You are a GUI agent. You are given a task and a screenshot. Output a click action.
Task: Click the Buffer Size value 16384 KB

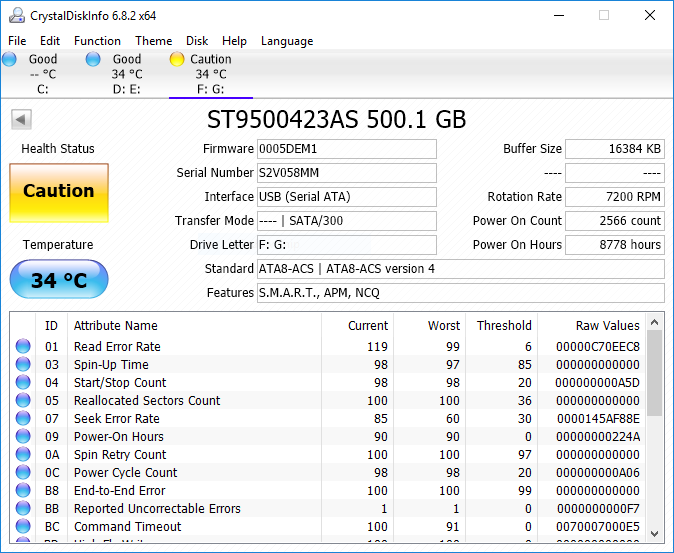[x=615, y=149]
